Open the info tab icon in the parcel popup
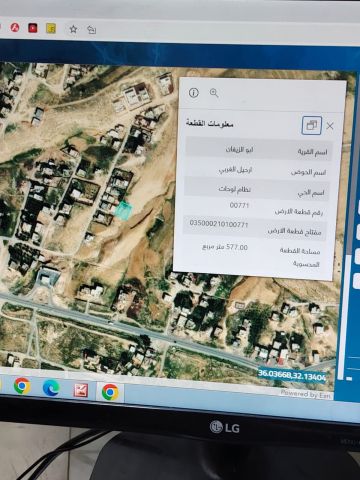This screenshot has width=360, height=480. coord(194,93)
